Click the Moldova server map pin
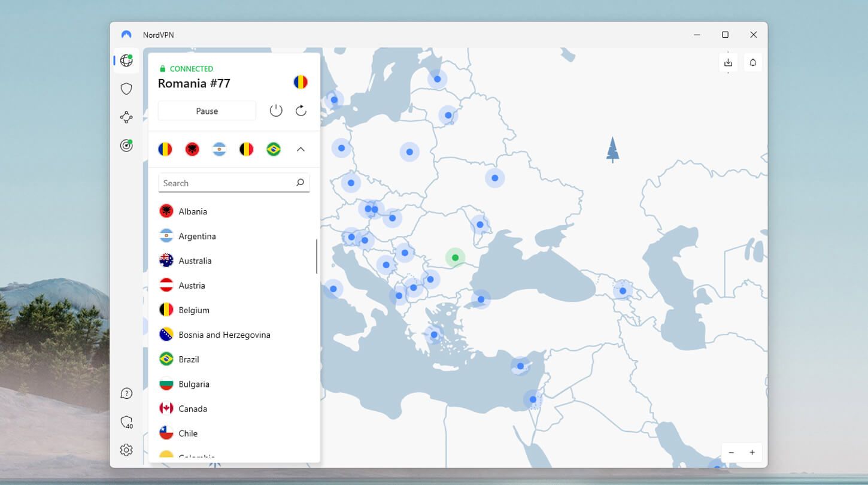Image resolution: width=868 pixels, height=485 pixels. point(479,225)
